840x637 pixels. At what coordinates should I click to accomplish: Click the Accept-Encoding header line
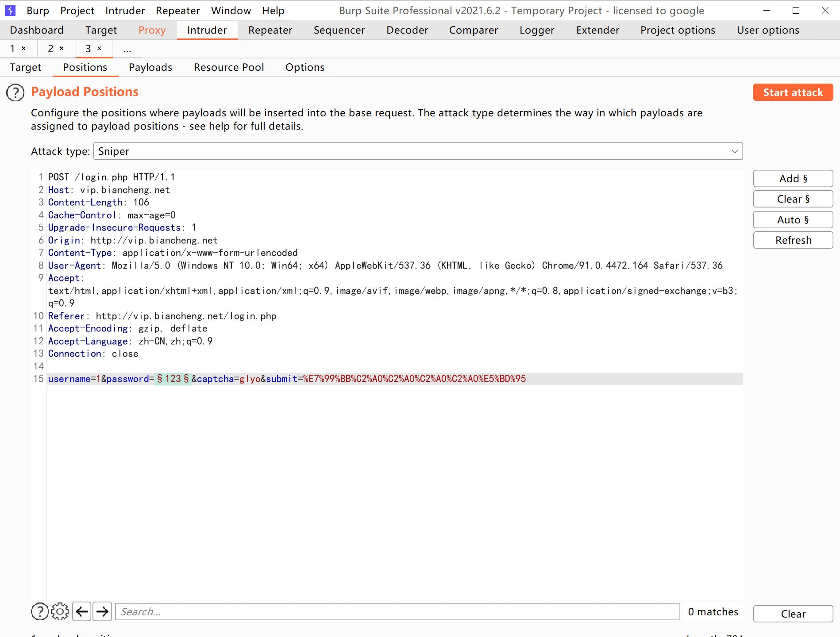pyautogui.click(x=128, y=328)
